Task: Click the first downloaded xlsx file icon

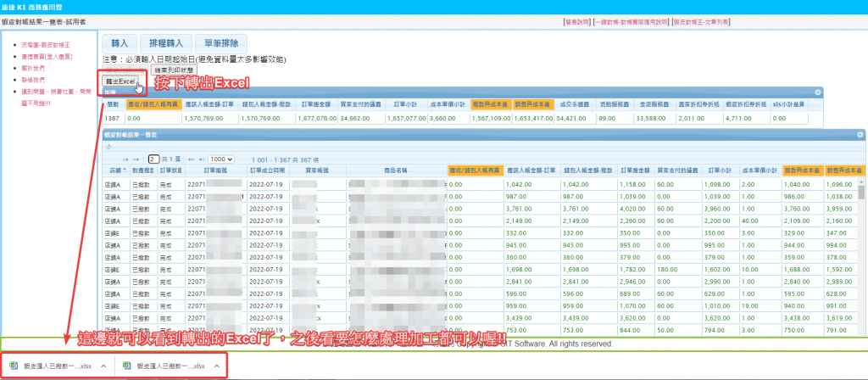Action: click(x=14, y=366)
